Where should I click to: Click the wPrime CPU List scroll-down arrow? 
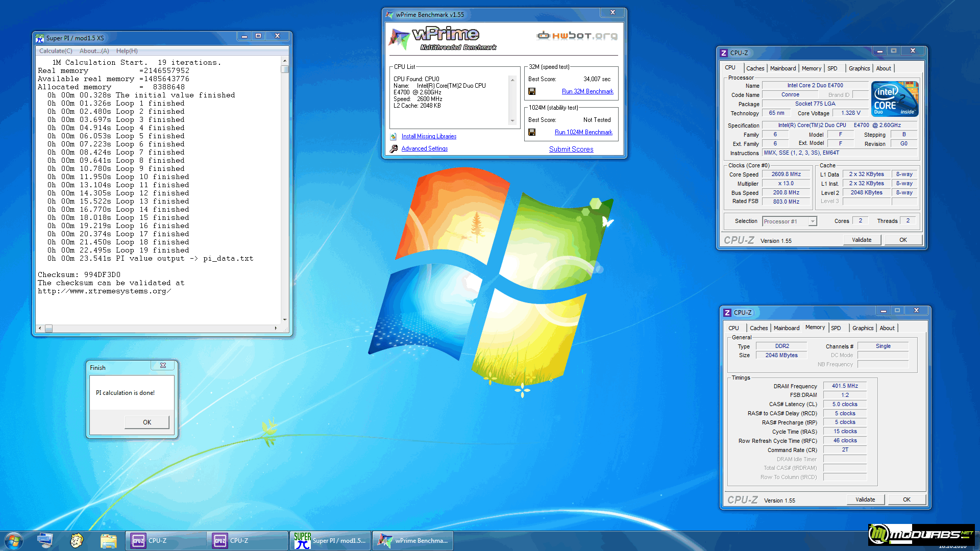pyautogui.click(x=512, y=121)
